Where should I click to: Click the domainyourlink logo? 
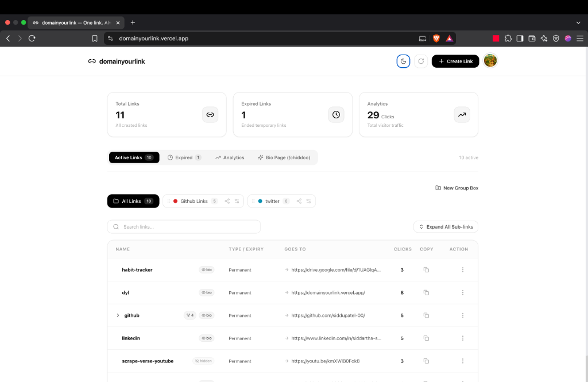click(x=116, y=61)
